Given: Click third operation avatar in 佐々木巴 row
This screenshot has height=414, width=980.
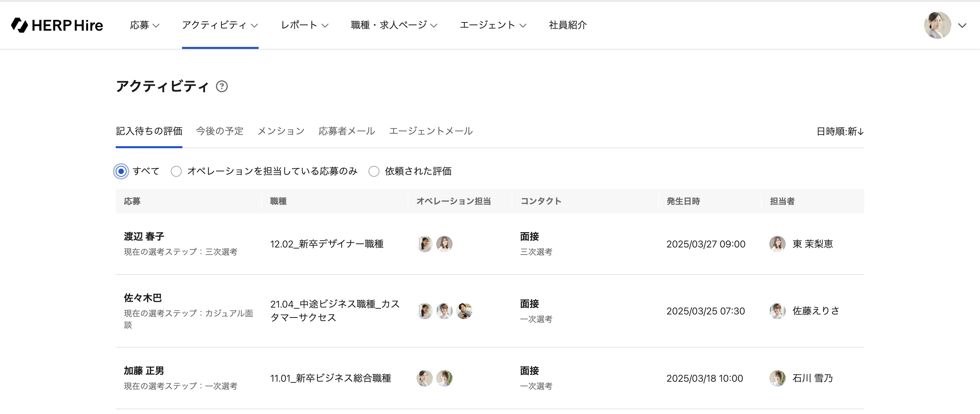Looking at the screenshot, I should coord(464,311).
